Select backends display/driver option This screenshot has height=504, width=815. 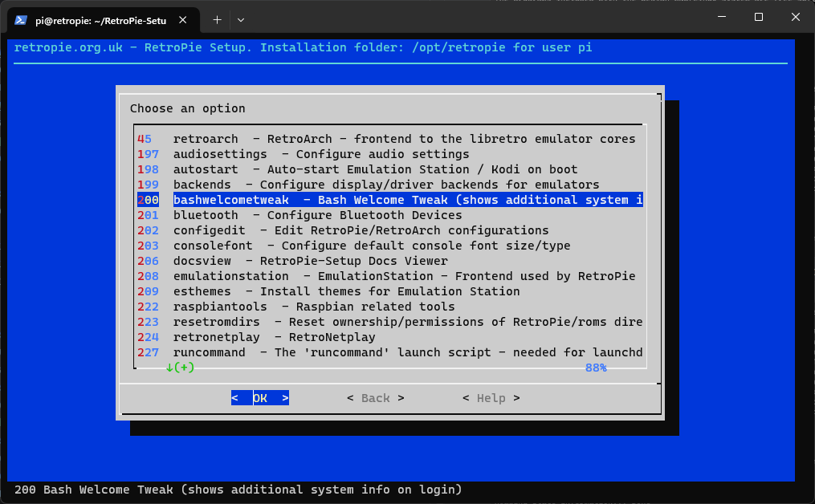[386, 185]
